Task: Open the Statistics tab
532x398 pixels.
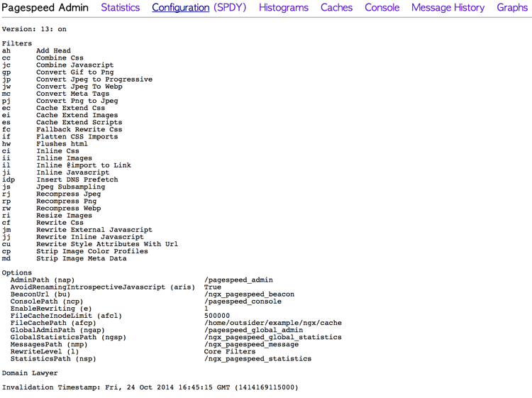Action: point(120,8)
